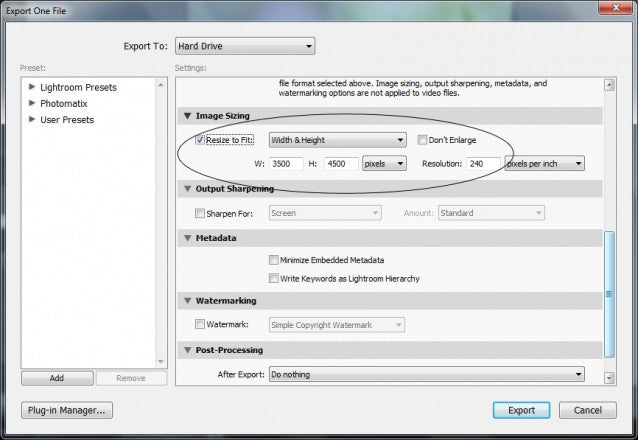Collapse the Image Sizing section triangle
The height and width of the screenshot is (440, 638).
[x=186, y=116]
